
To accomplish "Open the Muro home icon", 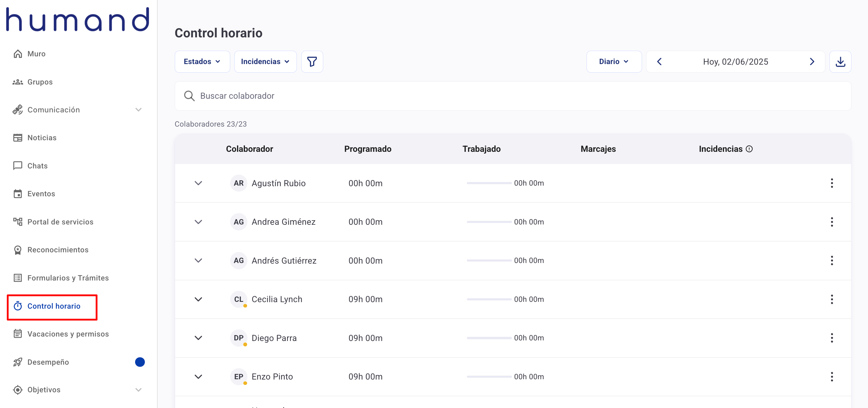I will [17, 54].
